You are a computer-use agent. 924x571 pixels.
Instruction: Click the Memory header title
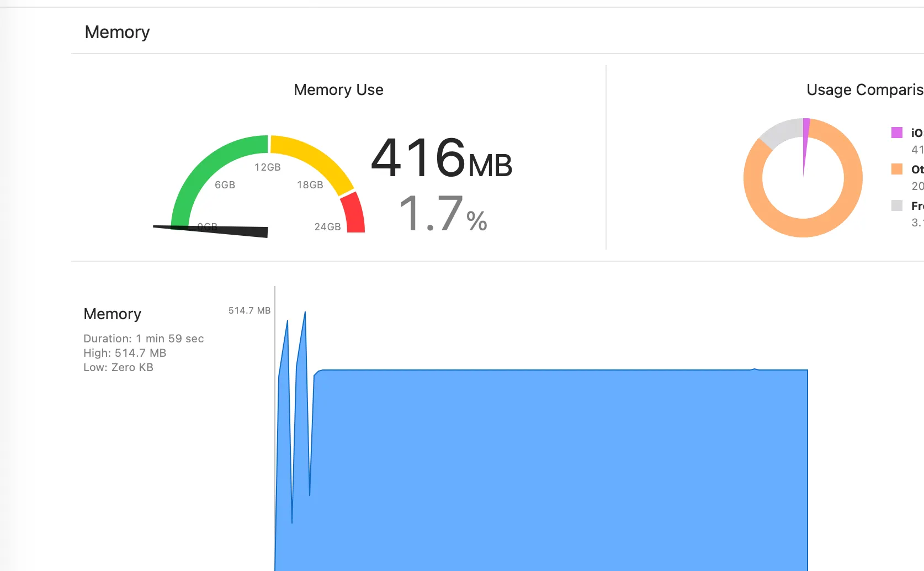[117, 32]
